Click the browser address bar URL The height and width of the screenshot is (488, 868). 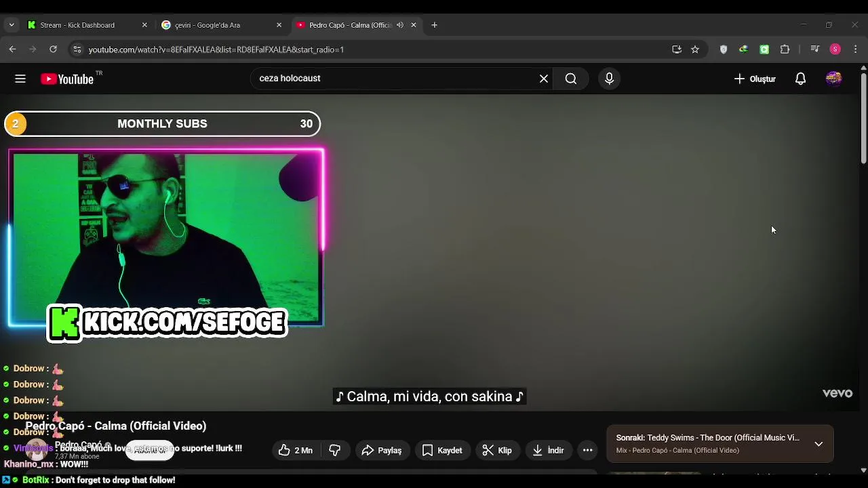click(216, 49)
